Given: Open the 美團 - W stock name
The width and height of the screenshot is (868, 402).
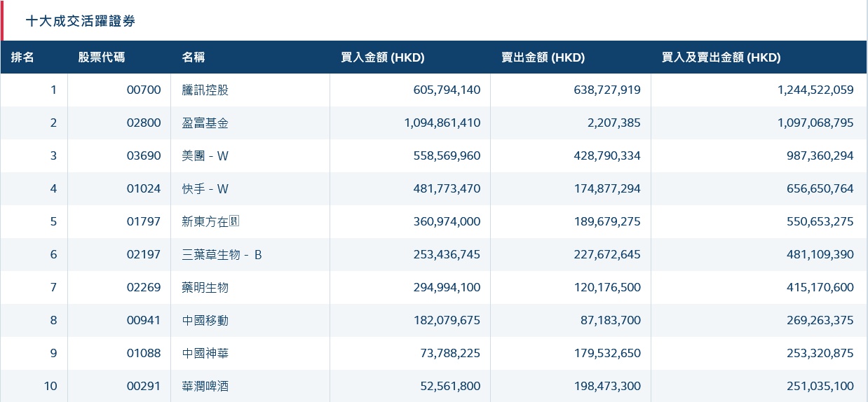Looking at the screenshot, I should (x=205, y=156).
